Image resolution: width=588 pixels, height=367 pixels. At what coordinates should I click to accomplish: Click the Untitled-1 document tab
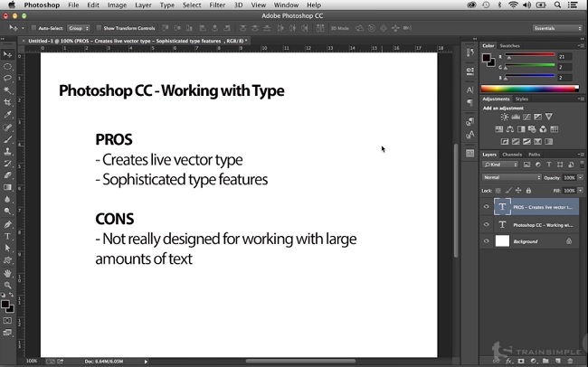(x=137, y=41)
